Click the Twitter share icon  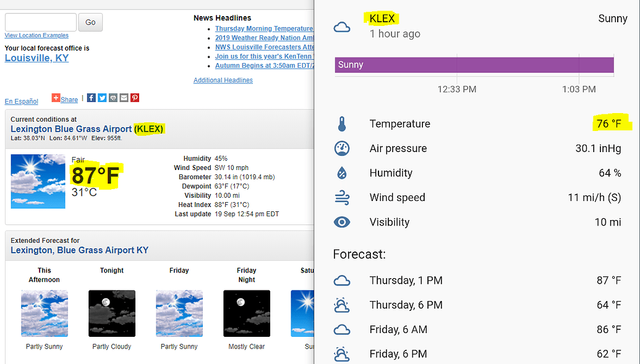coord(103,98)
